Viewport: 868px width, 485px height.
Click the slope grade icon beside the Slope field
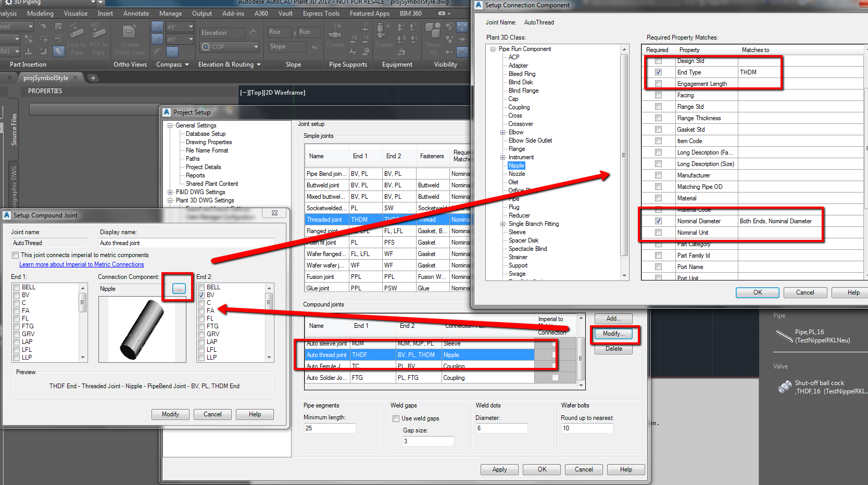coord(316,46)
